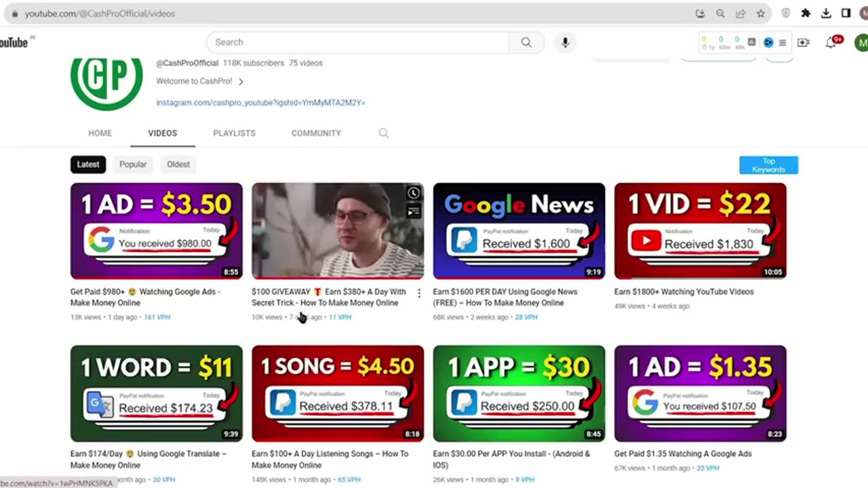Open title $100 GIVEAWAY Earn $380+ A Day

point(329,297)
